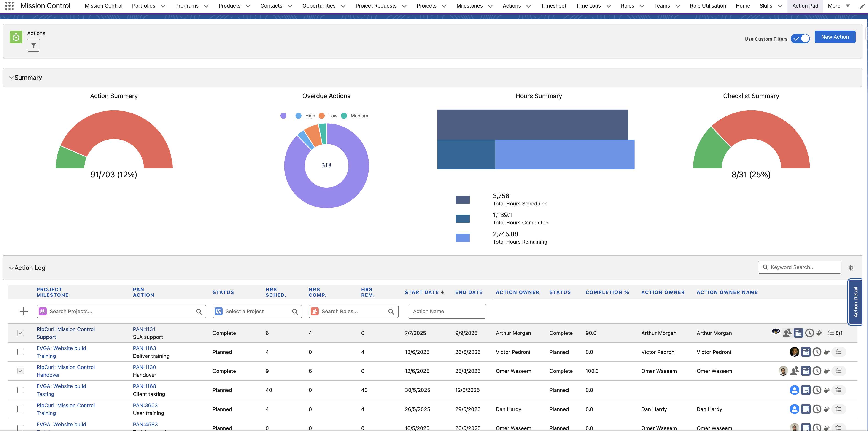This screenshot has width=868, height=431.
Task: Click the New Action button
Action: (x=835, y=37)
